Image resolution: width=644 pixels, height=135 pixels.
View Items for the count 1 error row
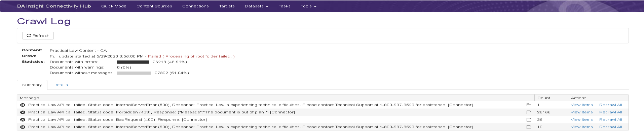(581, 105)
